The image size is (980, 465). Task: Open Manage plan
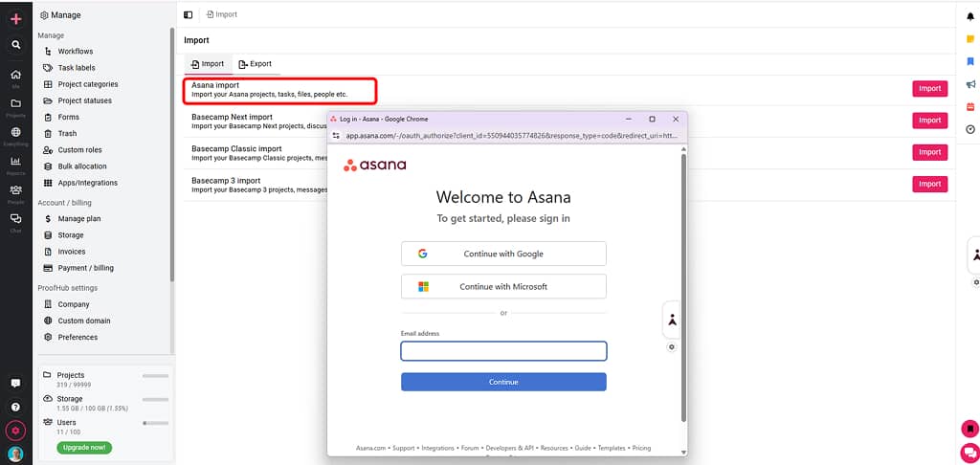click(x=78, y=219)
